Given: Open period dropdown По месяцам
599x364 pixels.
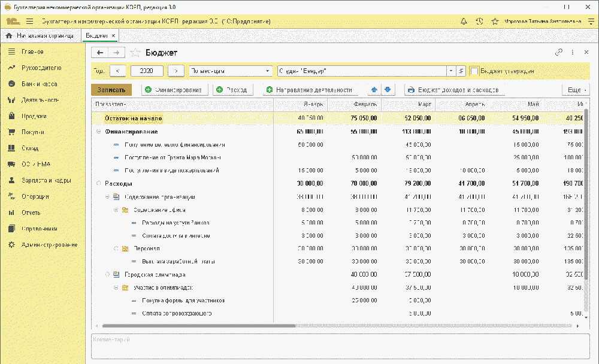Looking at the screenshot, I should pos(231,71).
